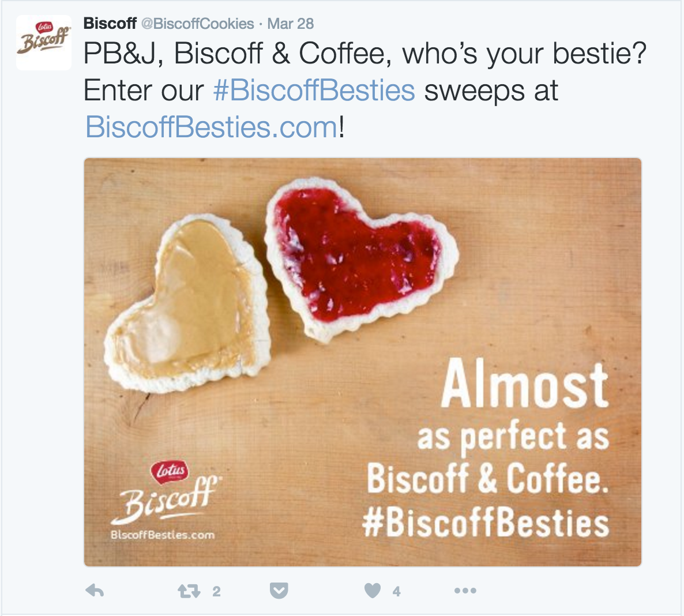Click the small BiscoffBesties.com caption under the photo logo
This screenshot has height=616, width=684.
[x=163, y=535]
